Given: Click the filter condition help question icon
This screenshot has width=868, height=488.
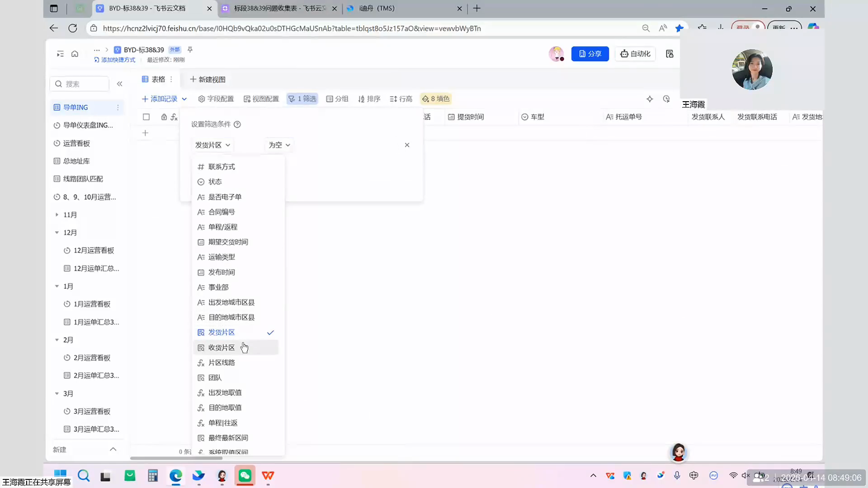Looking at the screenshot, I should (237, 124).
